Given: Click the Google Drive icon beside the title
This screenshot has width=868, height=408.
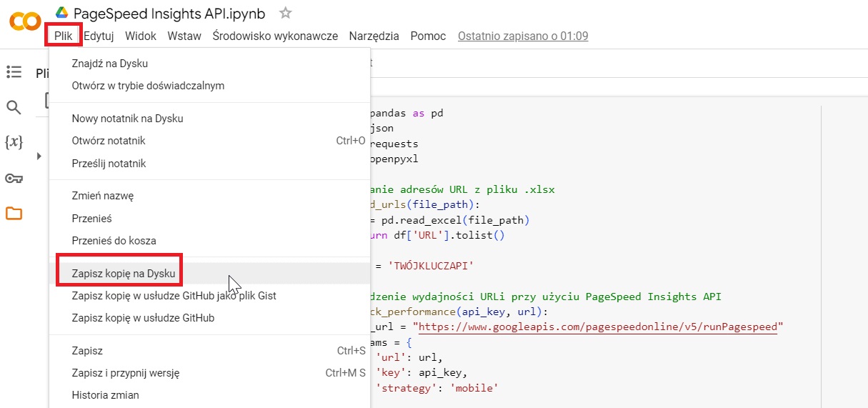Looking at the screenshot, I should [62, 13].
